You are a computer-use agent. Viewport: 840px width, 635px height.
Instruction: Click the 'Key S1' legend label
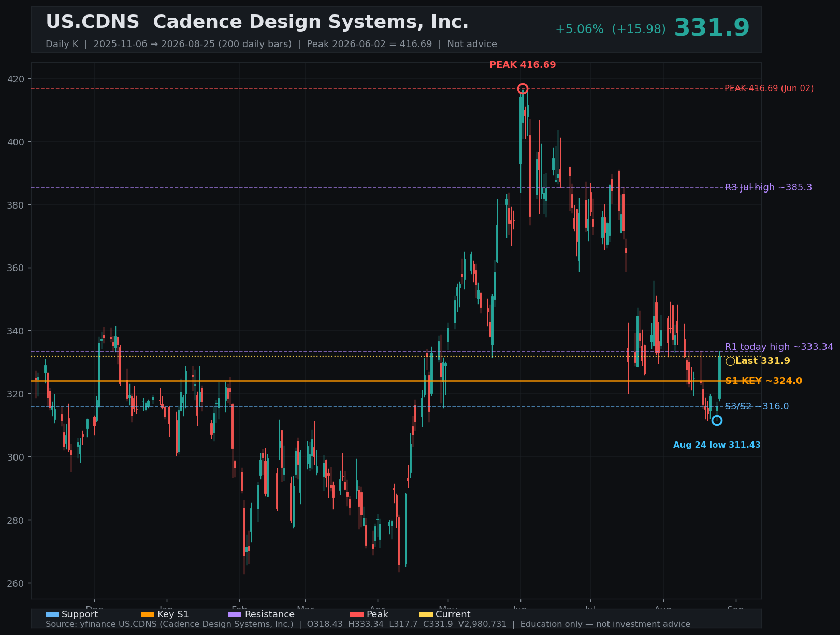[x=173, y=614]
